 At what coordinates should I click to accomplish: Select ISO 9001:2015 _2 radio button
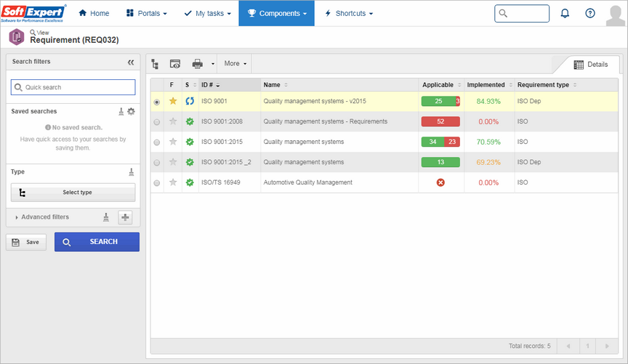coord(156,163)
